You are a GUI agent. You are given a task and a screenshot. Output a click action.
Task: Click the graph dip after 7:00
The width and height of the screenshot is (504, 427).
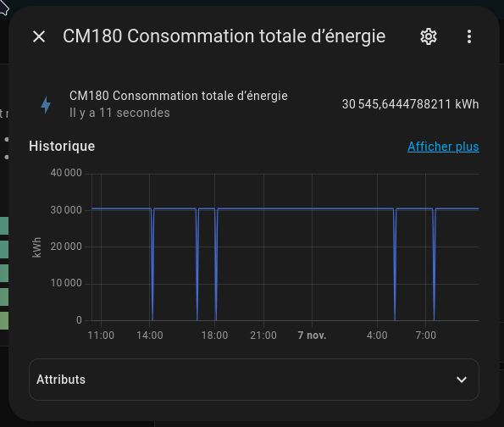[x=434, y=264]
